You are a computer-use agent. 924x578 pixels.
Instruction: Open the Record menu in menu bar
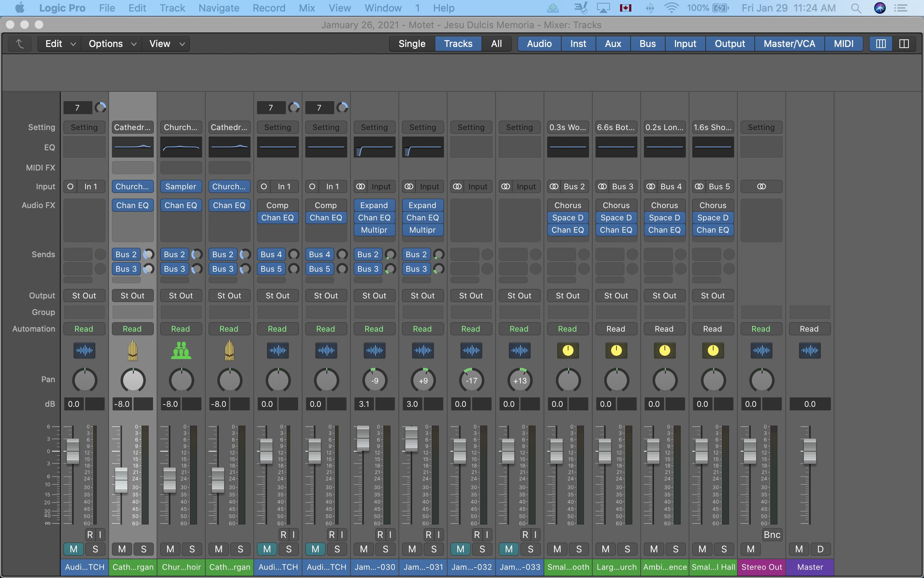click(269, 8)
